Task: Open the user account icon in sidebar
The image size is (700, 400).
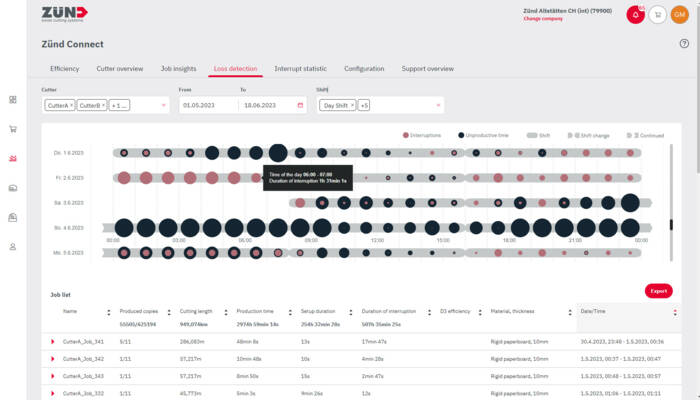Action: pyautogui.click(x=13, y=246)
